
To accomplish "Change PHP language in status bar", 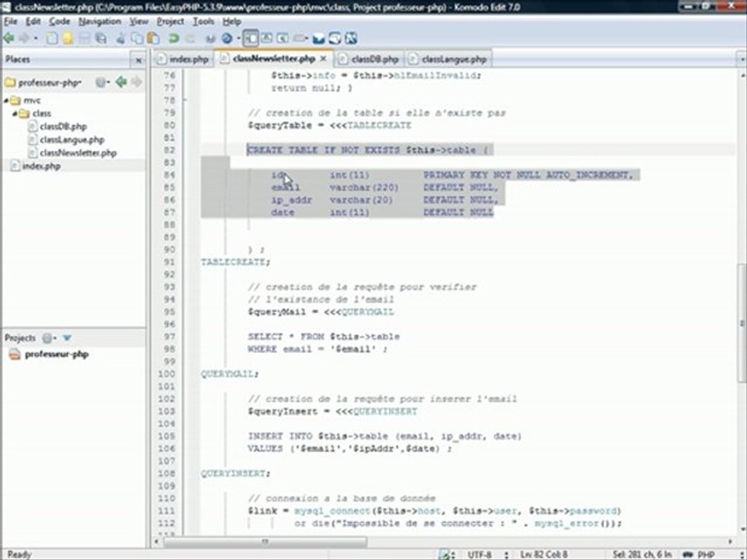I will click(706, 555).
